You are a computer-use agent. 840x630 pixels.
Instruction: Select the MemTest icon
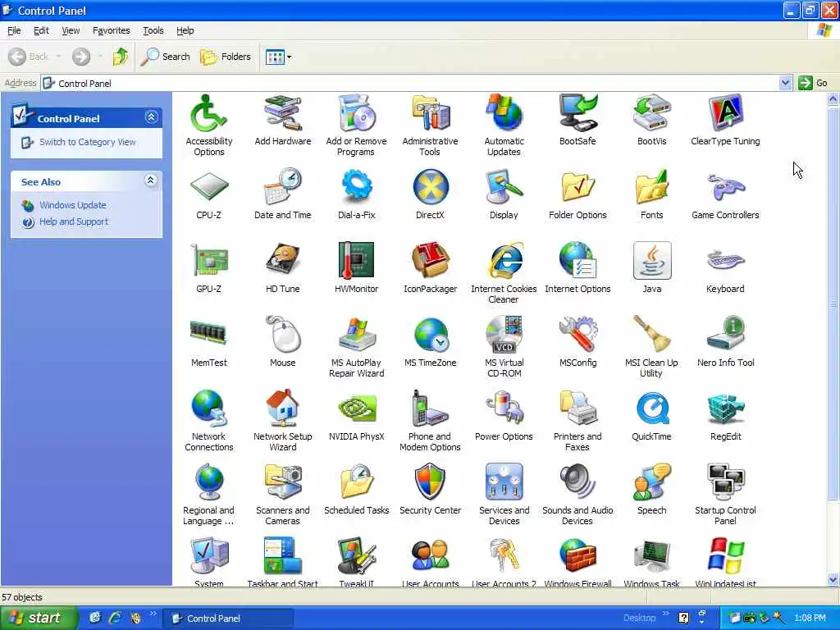209,333
